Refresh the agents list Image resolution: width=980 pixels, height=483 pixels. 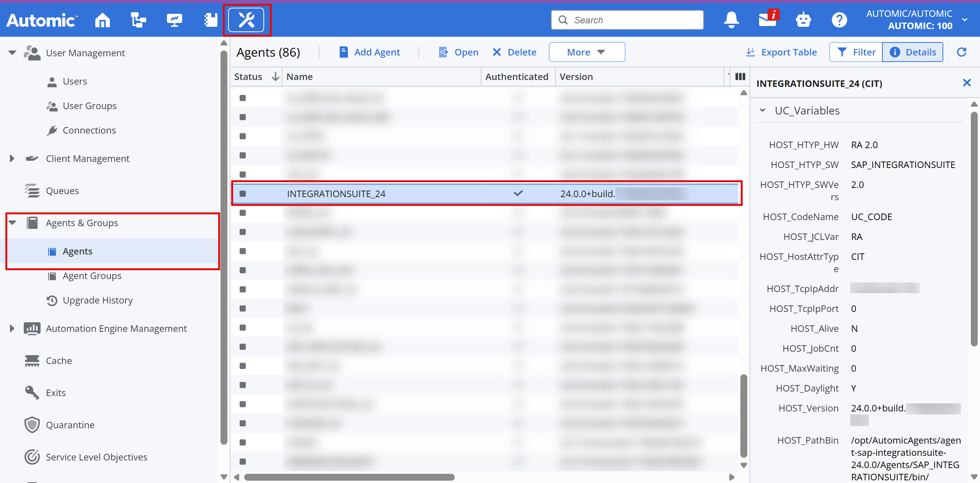click(962, 52)
